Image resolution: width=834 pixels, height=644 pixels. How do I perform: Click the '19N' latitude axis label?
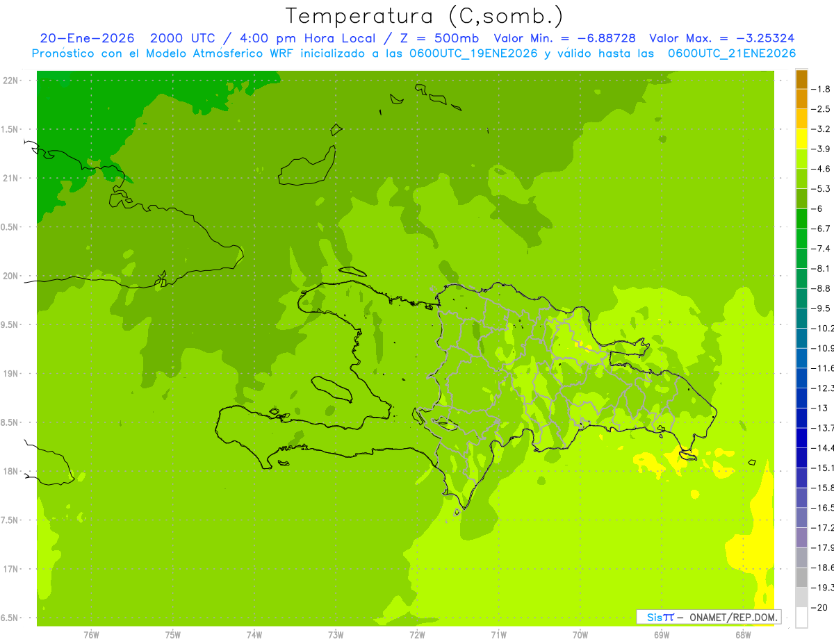pos(12,374)
